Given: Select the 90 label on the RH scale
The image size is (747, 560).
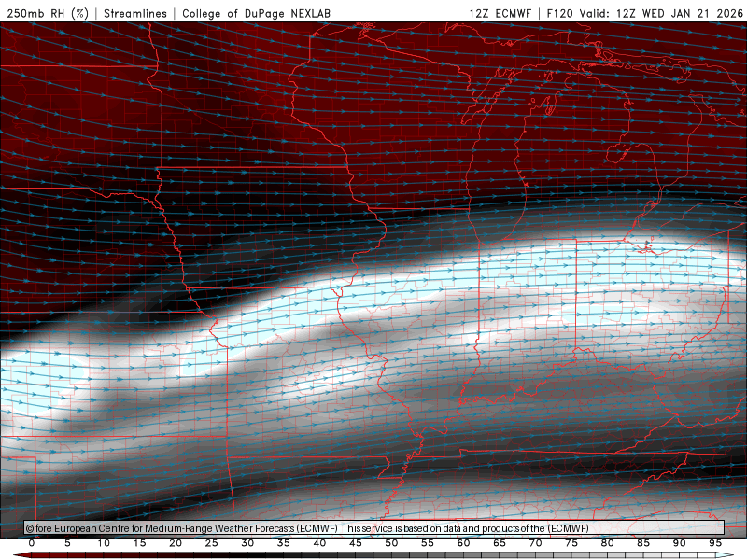Looking at the screenshot, I should [x=679, y=543].
